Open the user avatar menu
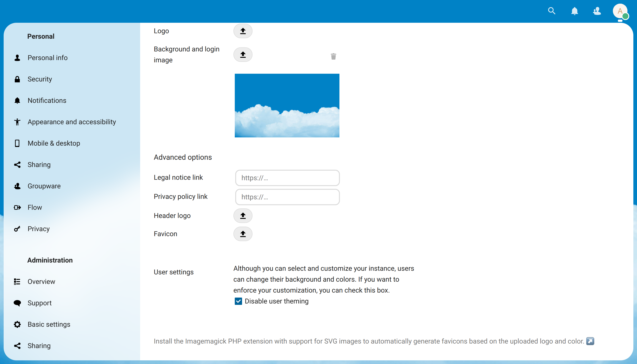The height and width of the screenshot is (364, 637). click(x=620, y=11)
